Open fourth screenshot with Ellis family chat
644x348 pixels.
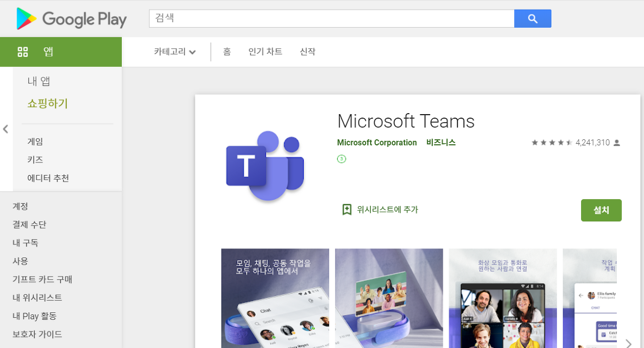590,298
